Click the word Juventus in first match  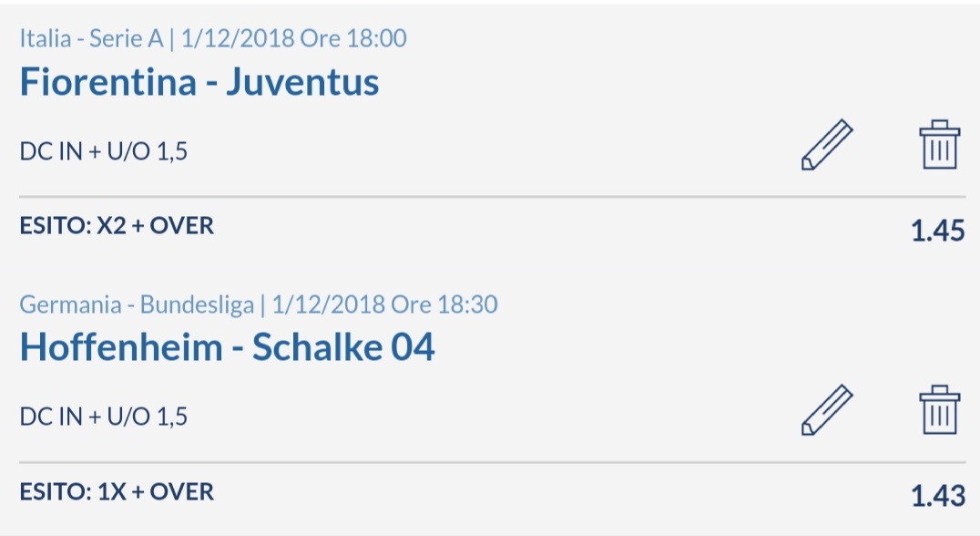[302, 82]
